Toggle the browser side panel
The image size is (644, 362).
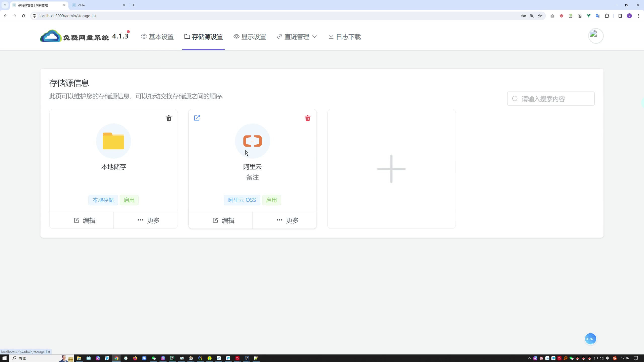[x=620, y=16]
